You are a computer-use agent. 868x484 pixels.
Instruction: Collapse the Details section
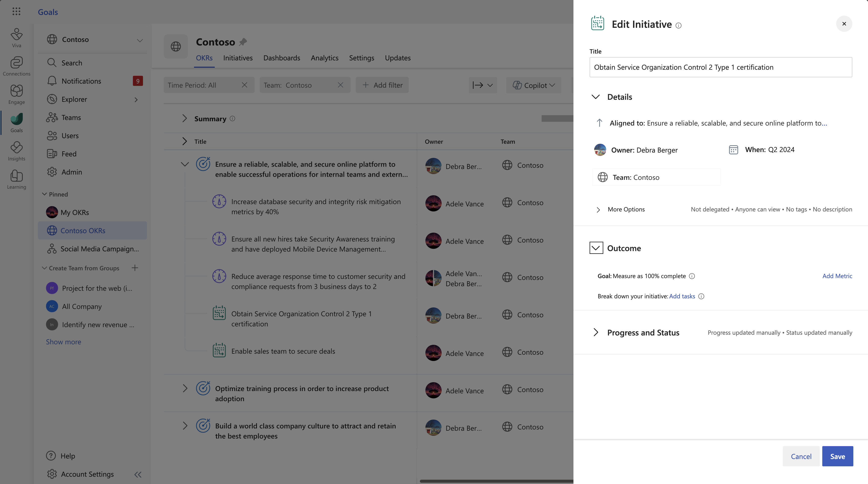[x=596, y=97]
